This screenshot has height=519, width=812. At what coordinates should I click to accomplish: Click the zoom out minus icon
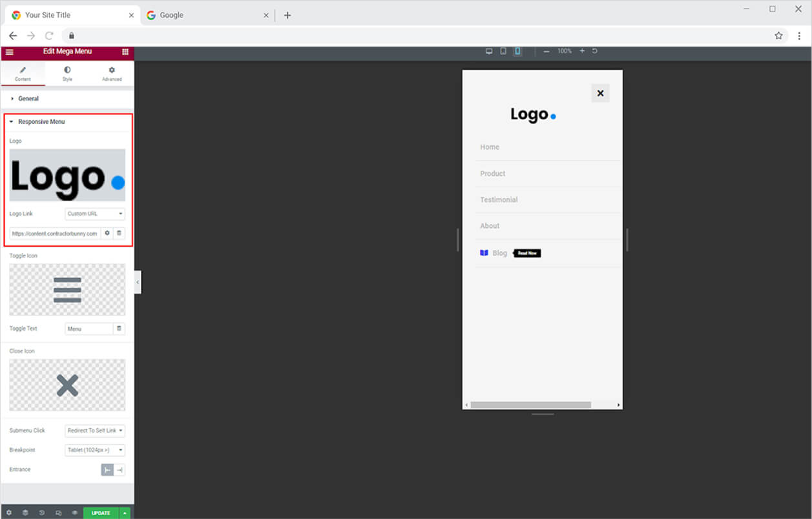pyautogui.click(x=547, y=51)
